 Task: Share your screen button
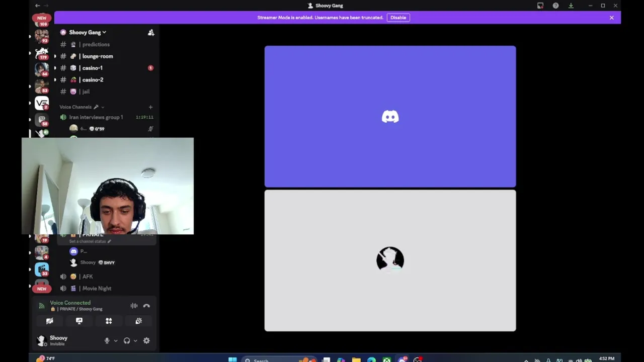pyautogui.click(x=79, y=321)
